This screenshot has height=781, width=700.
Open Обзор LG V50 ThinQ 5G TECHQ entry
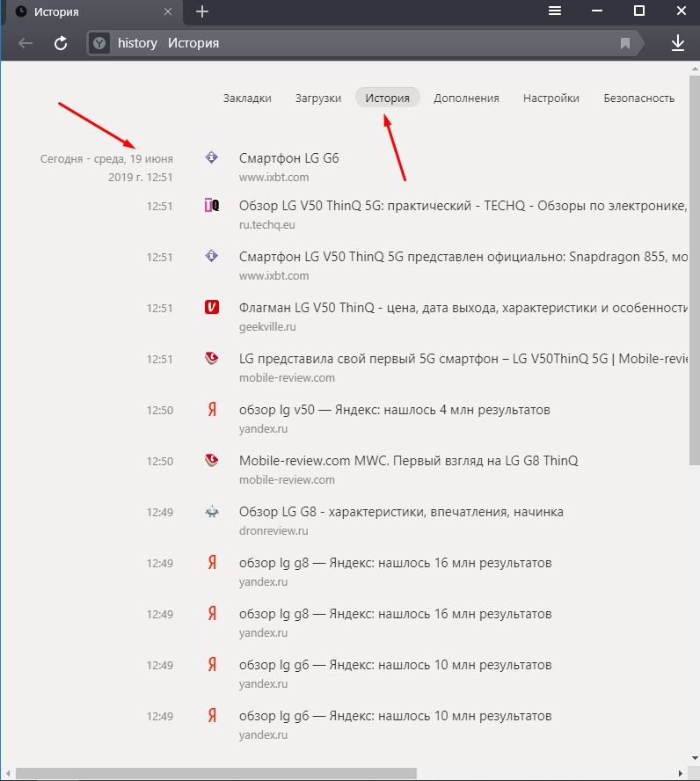(x=463, y=206)
